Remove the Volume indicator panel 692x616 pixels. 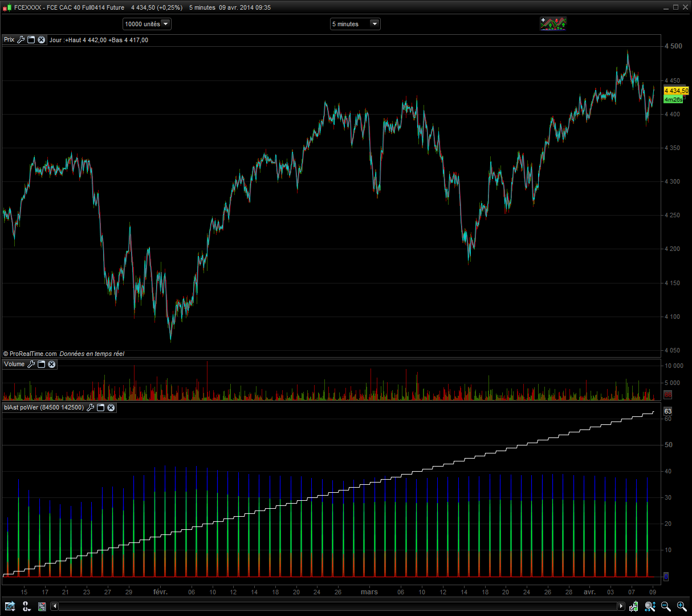coord(52,364)
